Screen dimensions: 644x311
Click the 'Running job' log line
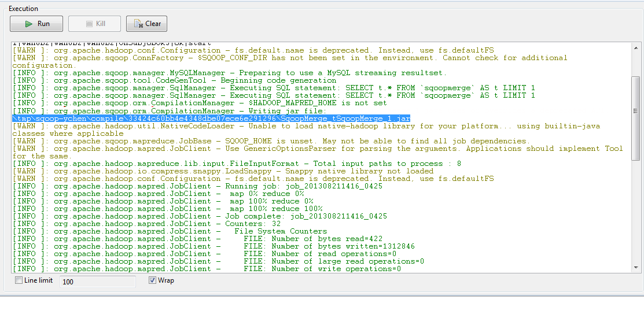pos(220,186)
